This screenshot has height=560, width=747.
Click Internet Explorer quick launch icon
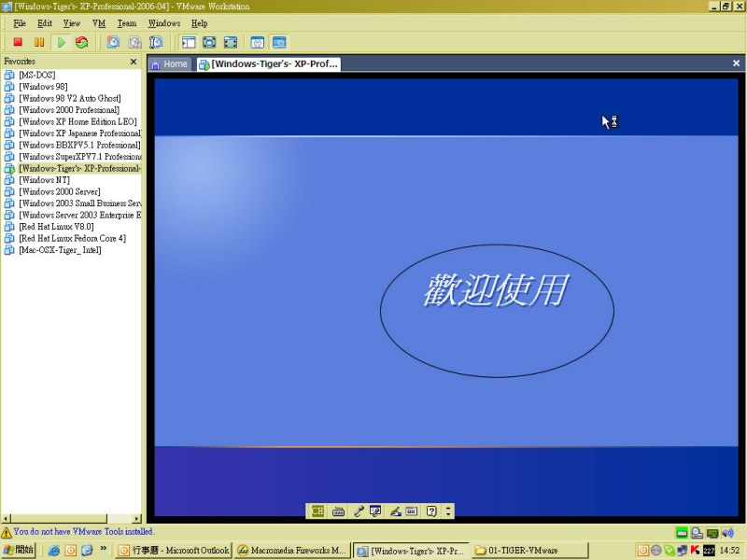(x=54, y=551)
